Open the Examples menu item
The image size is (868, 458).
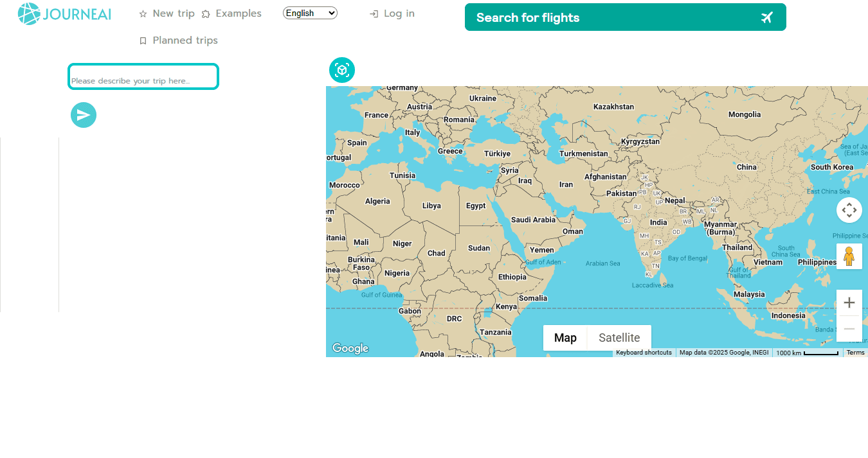[238, 13]
